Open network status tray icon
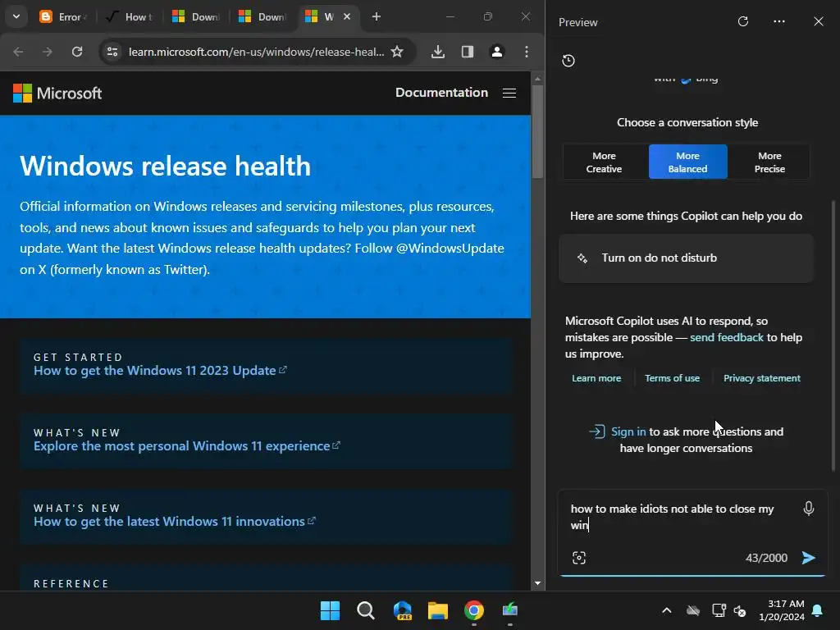Image resolution: width=840 pixels, height=630 pixels. (719, 610)
